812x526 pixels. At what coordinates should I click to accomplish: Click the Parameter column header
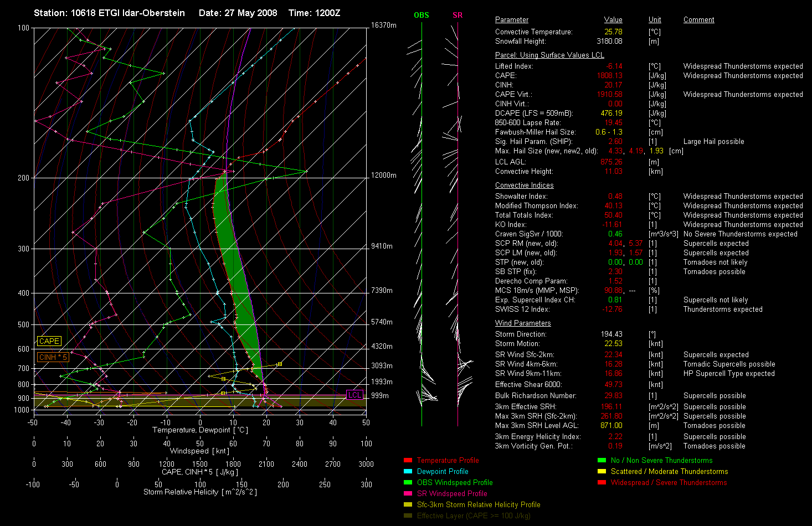coord(512,20)
